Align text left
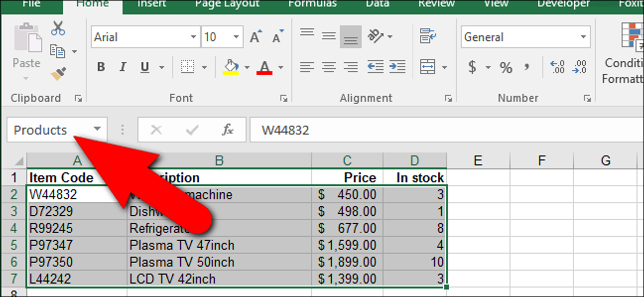Image resolution: width=644 pixels, height=297 pixels. (306, 67)
